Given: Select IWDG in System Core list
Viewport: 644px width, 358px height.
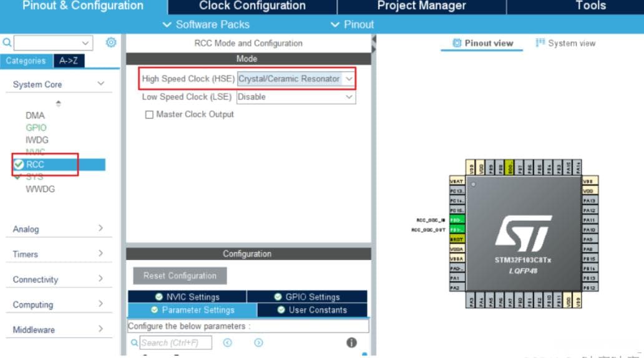Looking at the screenshot, I should coord(37,140).
